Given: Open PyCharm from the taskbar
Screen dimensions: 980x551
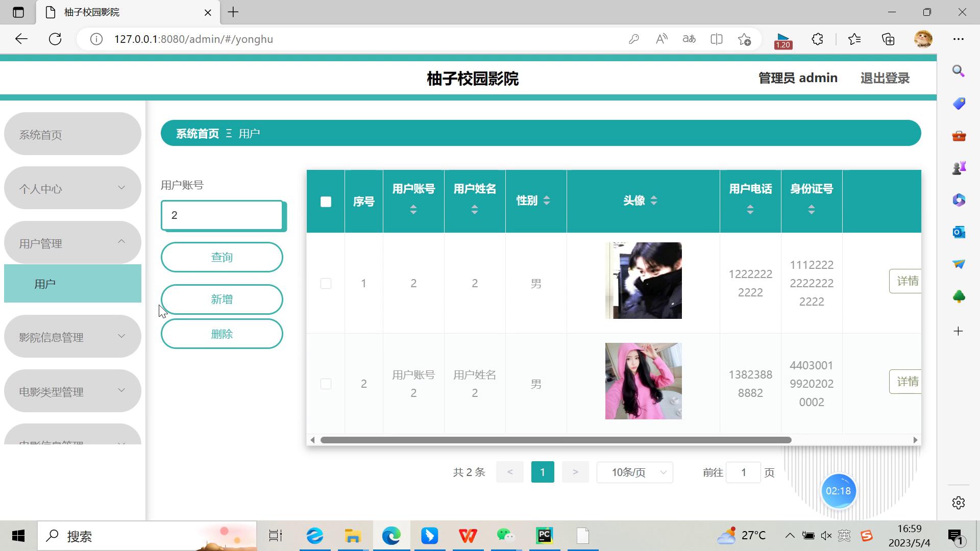Looking at the screenshot, I should point(544,536).
